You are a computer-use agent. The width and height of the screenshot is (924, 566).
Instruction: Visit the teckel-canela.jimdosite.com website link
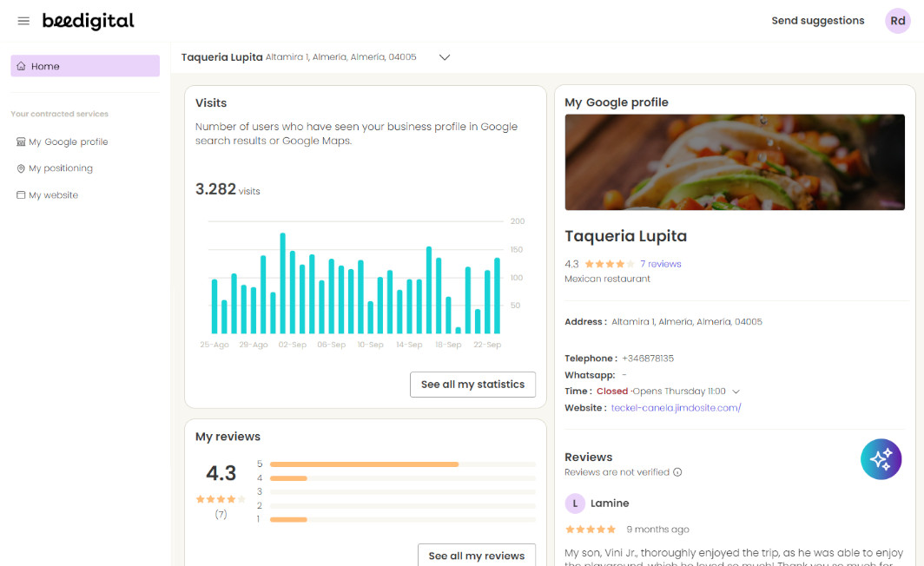(x=676, y=408)
